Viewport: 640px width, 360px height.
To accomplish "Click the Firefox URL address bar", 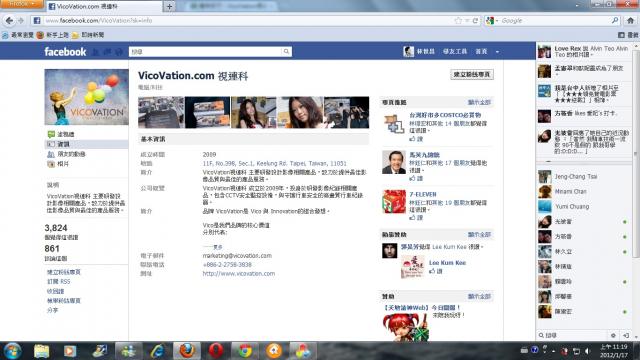I will pyautogui.click(x=248, y=20).
